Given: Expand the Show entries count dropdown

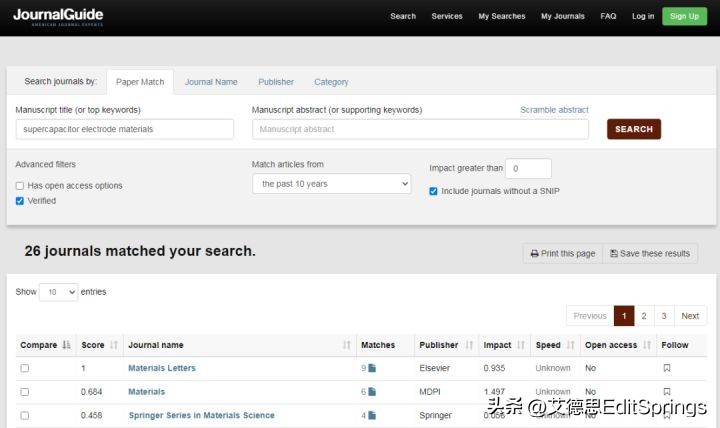Looking at the screenshot, I should [58, 292].
